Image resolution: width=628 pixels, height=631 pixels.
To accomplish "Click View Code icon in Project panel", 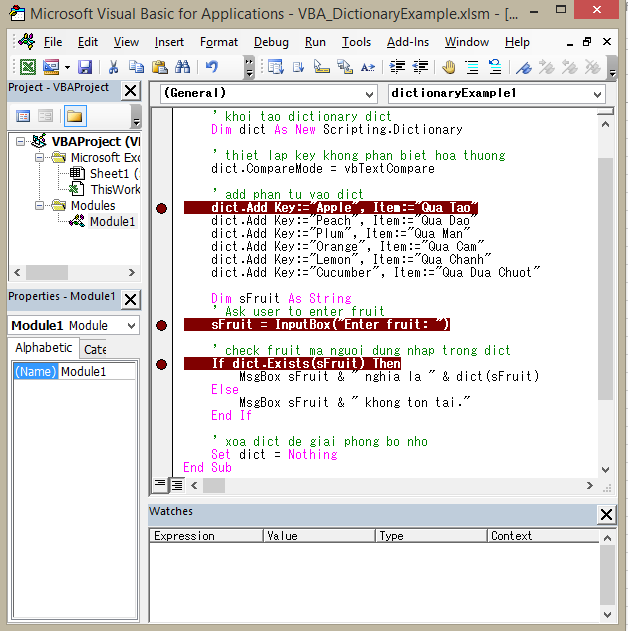I will point(23,116).
